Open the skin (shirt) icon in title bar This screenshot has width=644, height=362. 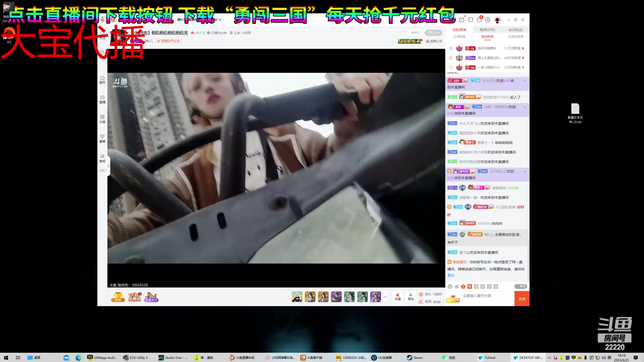(471, 20)
